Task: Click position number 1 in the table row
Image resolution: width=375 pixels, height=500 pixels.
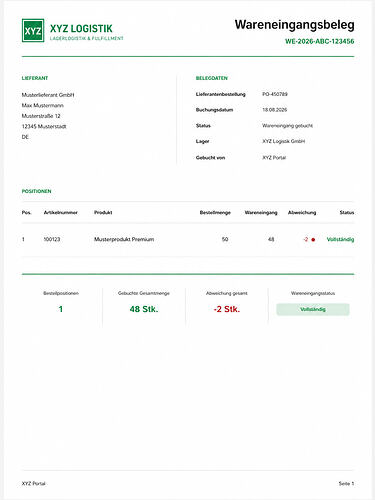Action: (23, 239)
